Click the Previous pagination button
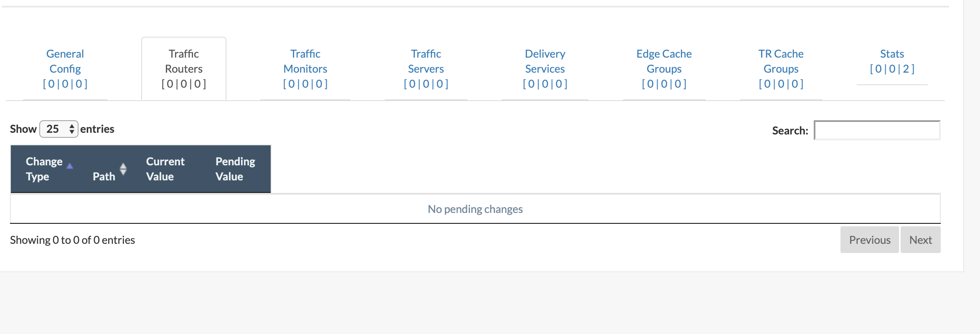The height and width of the screenshot is (334, 980). [869, 240]
